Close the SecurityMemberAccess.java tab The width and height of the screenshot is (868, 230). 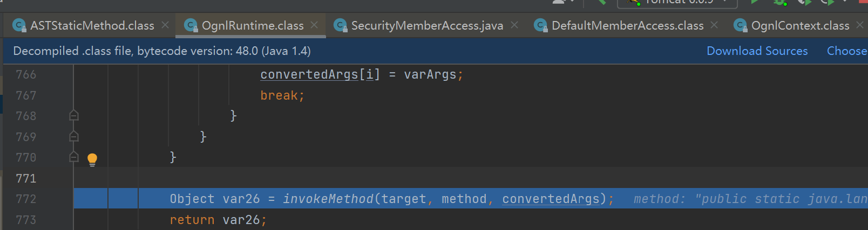(x=514, y=25)
